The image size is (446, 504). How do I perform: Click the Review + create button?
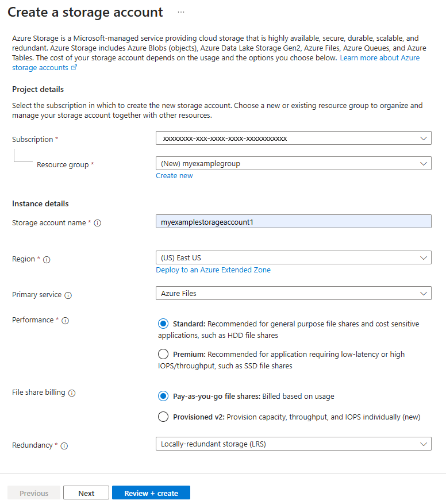point(151,493)
